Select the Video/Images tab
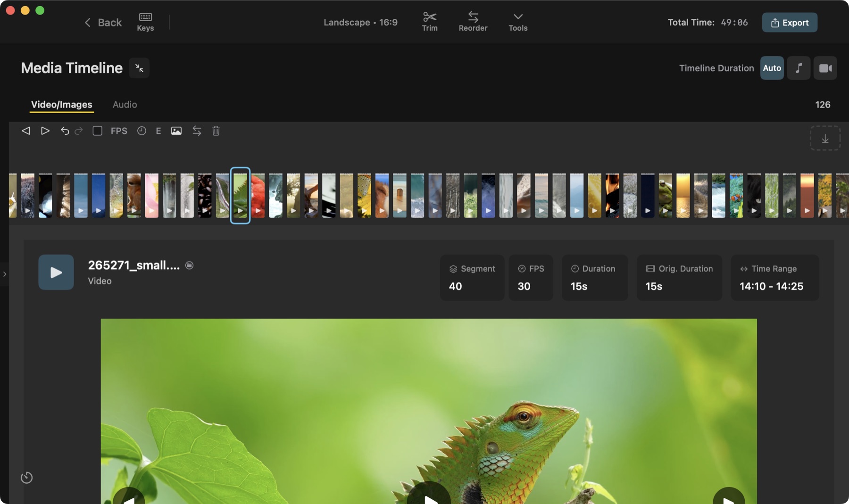 [x=62, y=104]
